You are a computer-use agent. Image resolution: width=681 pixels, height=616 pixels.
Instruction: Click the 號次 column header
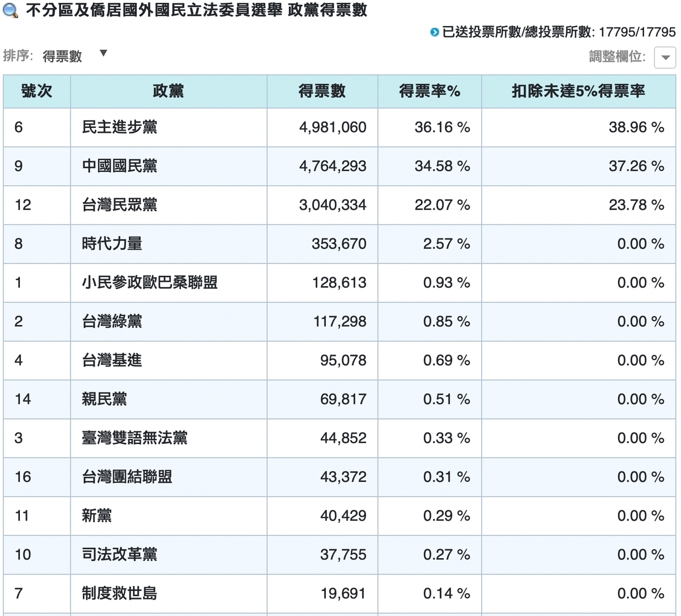(x=37, y=91)
